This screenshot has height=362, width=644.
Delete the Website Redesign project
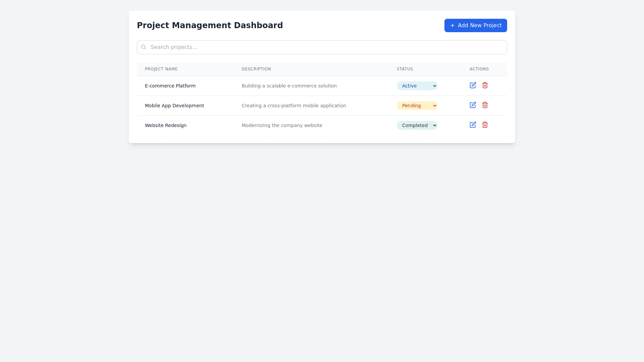click(485, 125)
